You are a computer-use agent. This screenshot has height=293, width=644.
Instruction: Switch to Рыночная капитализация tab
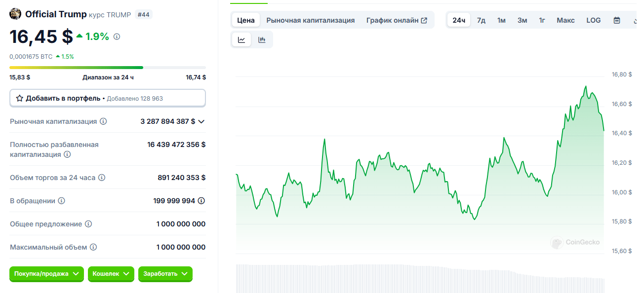[x=311, y=20]
